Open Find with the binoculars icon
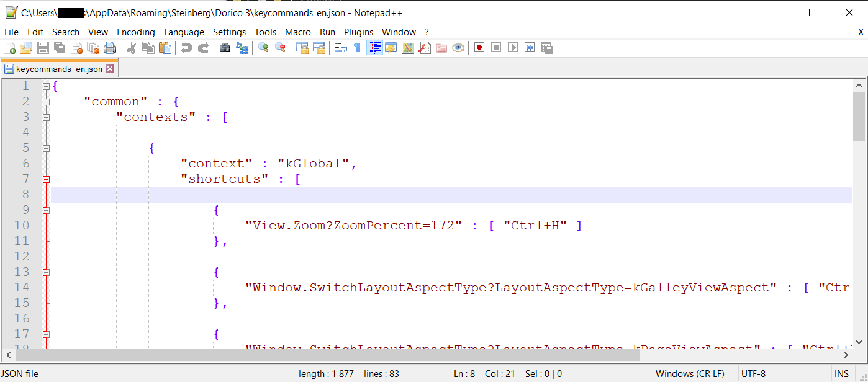The width and height of the screenshot is (868, 382). pos(225,48)
